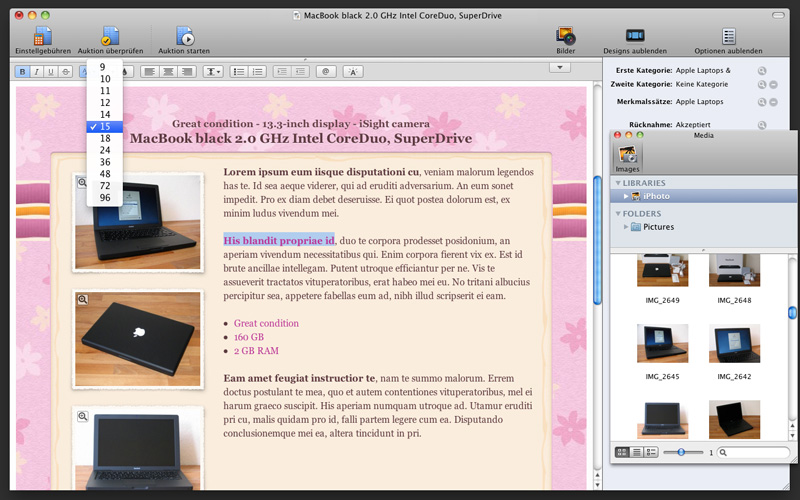Click '2 GB RAM' bullet text
Viewport: 800px width, 500px height.
pos(256,351)
